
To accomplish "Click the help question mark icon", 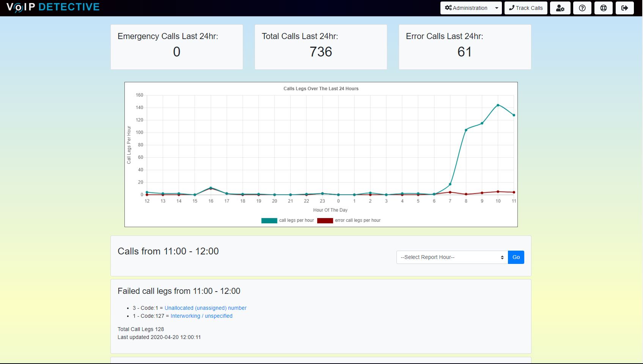I will point(582,8).
